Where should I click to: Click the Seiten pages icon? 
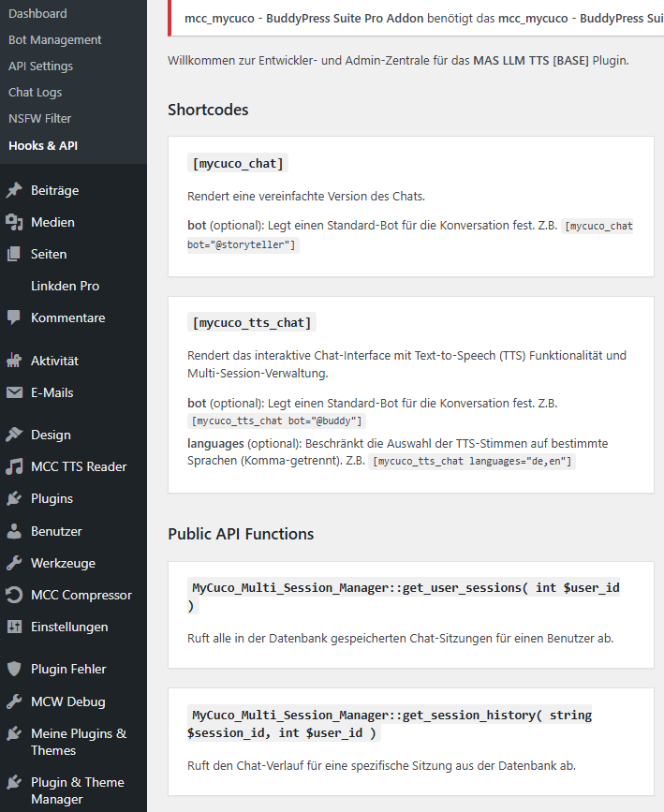tap(14, 254)
